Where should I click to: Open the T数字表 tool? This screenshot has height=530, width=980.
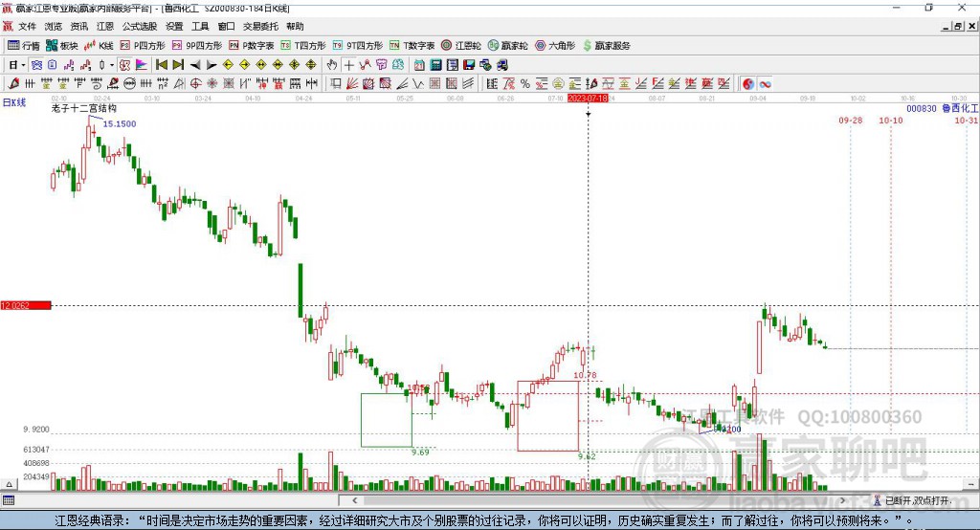(x=412, y=46)
